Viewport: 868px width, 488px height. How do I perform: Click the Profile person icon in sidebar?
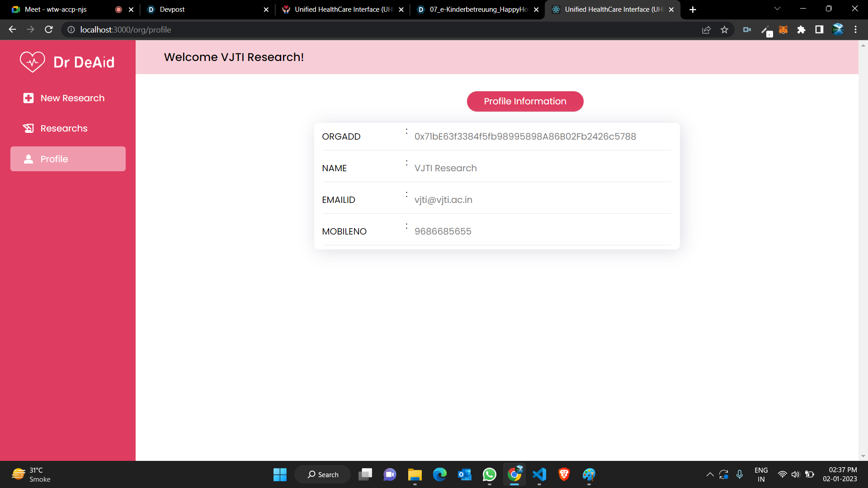coord(28,159)
